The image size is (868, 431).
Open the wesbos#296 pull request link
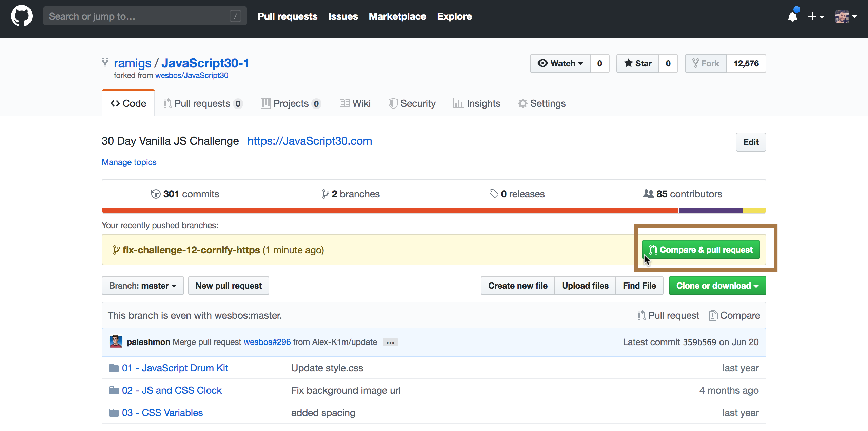click(x=267, y=342)
